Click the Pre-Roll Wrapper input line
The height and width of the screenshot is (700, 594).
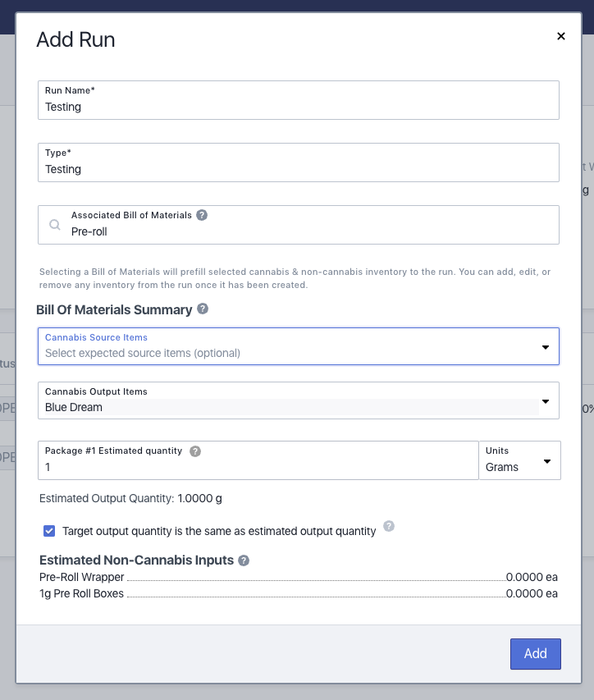(299, 577)
